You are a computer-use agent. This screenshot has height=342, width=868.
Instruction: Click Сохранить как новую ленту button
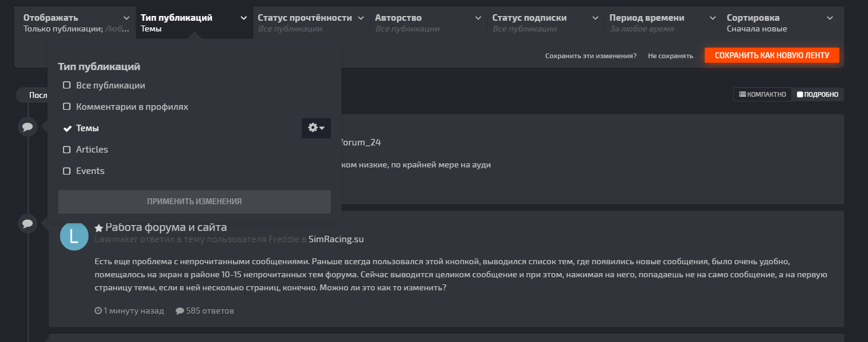771,55
